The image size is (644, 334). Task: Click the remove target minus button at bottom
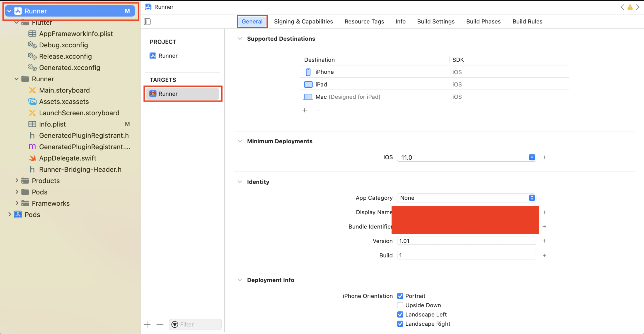160,325
